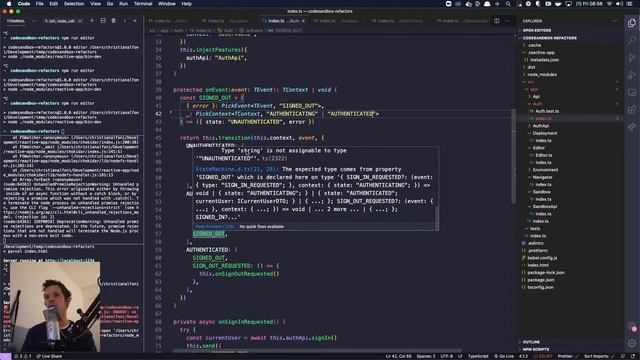Viewport: 640px width, 360px height.
Task: Click the TypeScript language mode indicator
Action: click(x=478, y=356)
